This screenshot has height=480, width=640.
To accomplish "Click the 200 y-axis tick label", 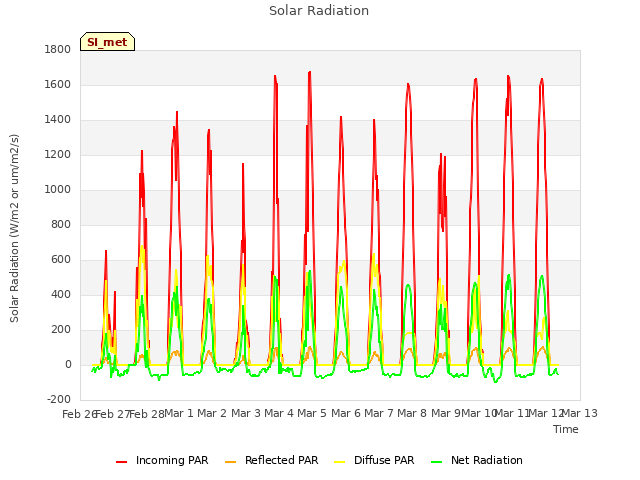I will click(61, 329).
